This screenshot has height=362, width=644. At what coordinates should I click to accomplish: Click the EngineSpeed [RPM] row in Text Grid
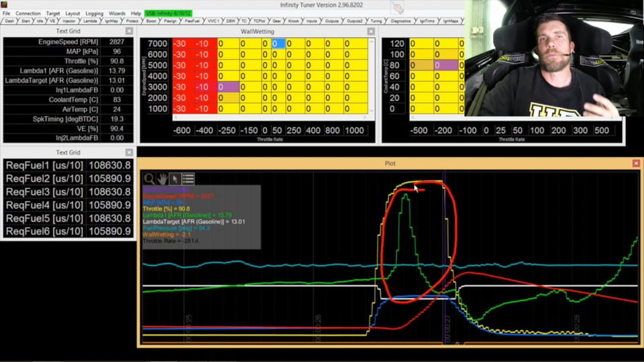[68, 42]
